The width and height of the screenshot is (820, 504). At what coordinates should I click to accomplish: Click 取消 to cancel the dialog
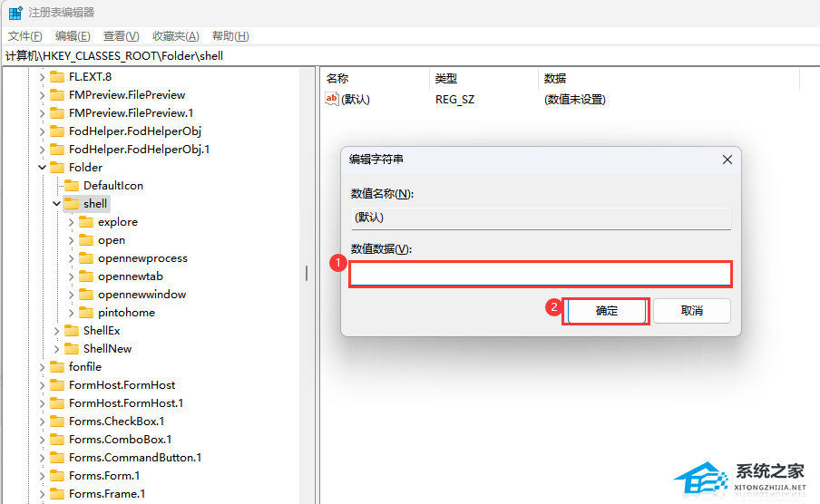692,311
